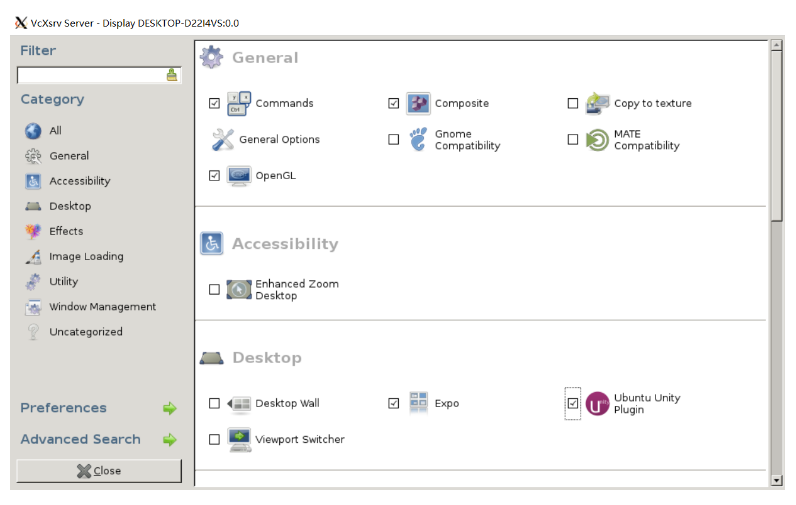The width and height of the screenshot is (796, 505).
Task: Expand Preferences with the green arrow
Action: tap(170, 408)
